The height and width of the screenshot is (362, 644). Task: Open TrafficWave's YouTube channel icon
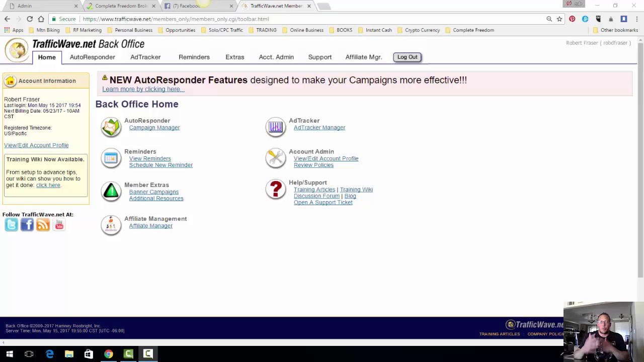click(59, 225)
